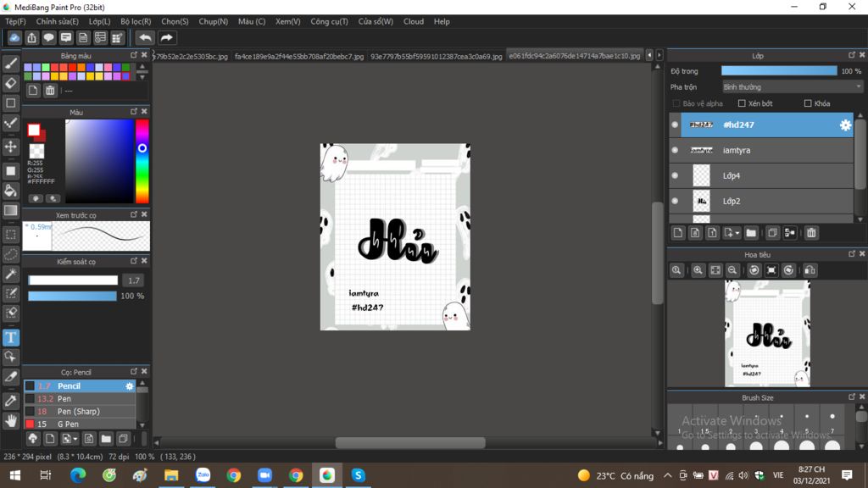The height and width of the screenshot is (488, 868).
Task: Open File Explorer from the taskbar
Action: (x=171, y=475)
